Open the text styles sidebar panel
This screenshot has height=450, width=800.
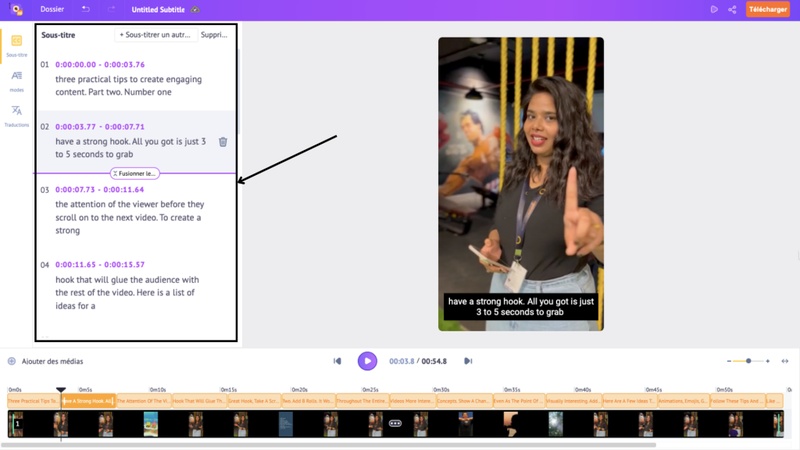click(x=16, y=80)
